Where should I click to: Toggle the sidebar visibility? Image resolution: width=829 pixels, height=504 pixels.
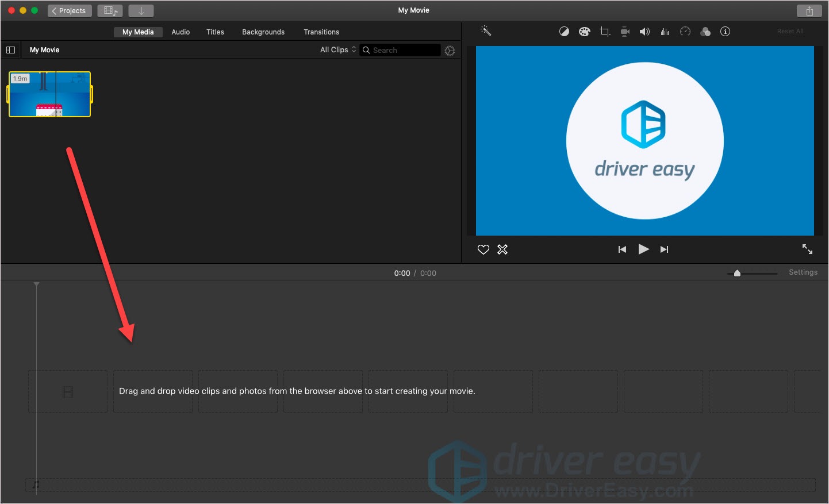[10, 49]
